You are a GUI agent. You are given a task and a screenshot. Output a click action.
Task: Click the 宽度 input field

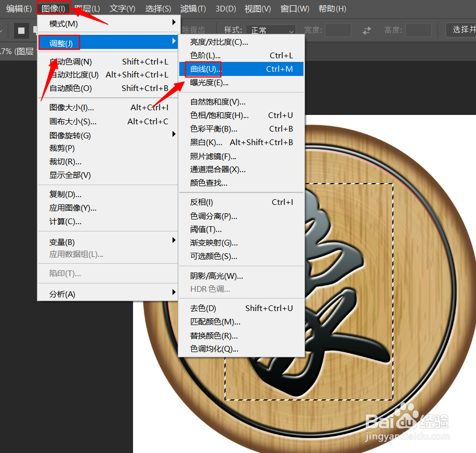(x=338, y=30)
